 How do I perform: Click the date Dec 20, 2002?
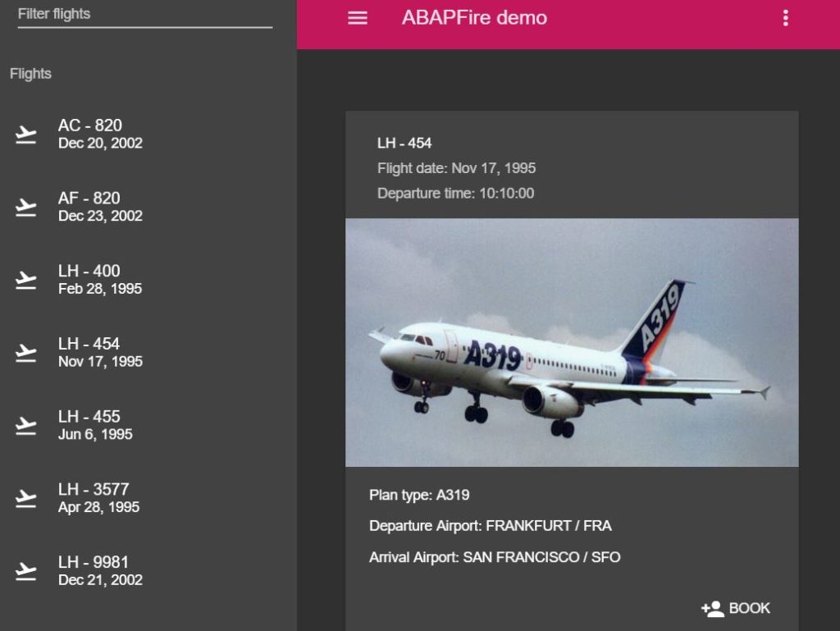[100, 144]
